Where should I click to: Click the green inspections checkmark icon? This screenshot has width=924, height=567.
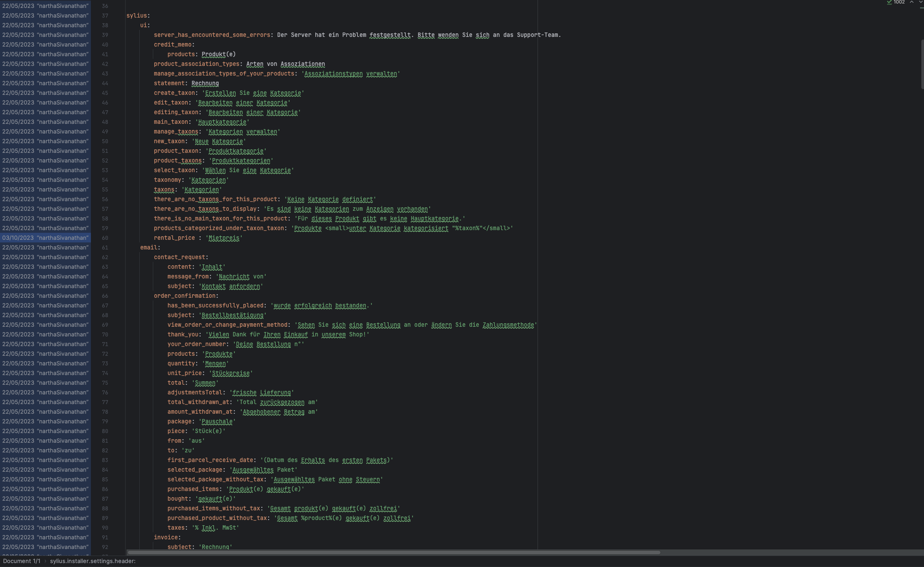pyautogui.click(x=889, y=2)
